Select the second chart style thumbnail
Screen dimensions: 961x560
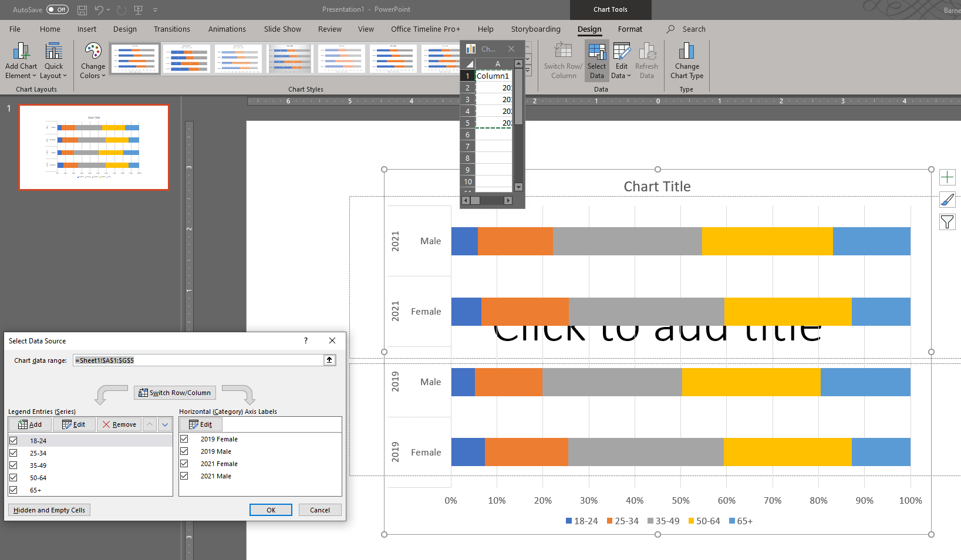[187, 59]
